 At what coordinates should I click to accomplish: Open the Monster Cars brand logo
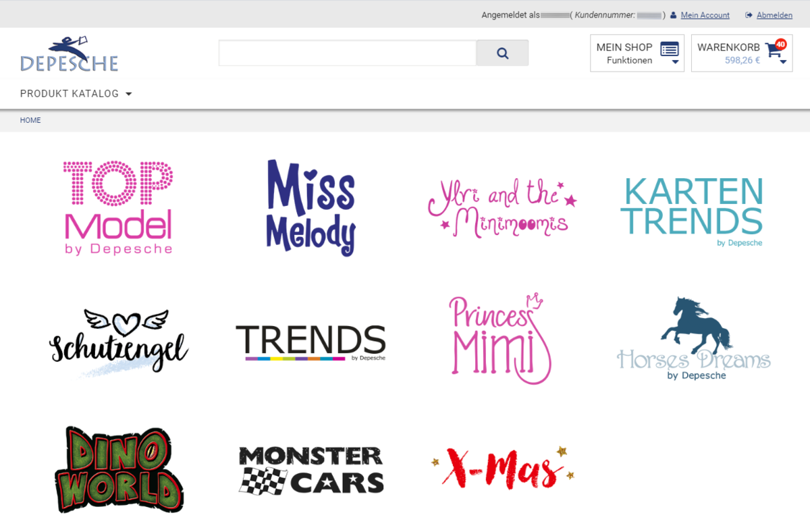click(x=311, y=470)
